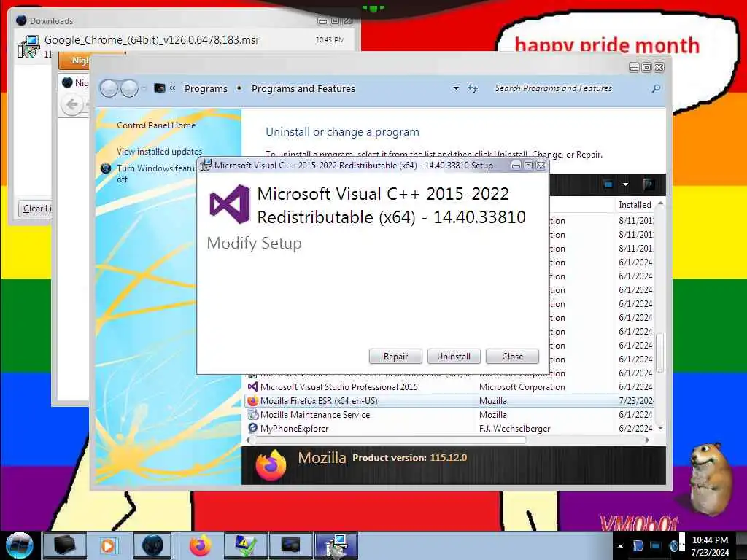Open the warning checkmark taskbar icon
747x560 pixels.
click(245, 545)
